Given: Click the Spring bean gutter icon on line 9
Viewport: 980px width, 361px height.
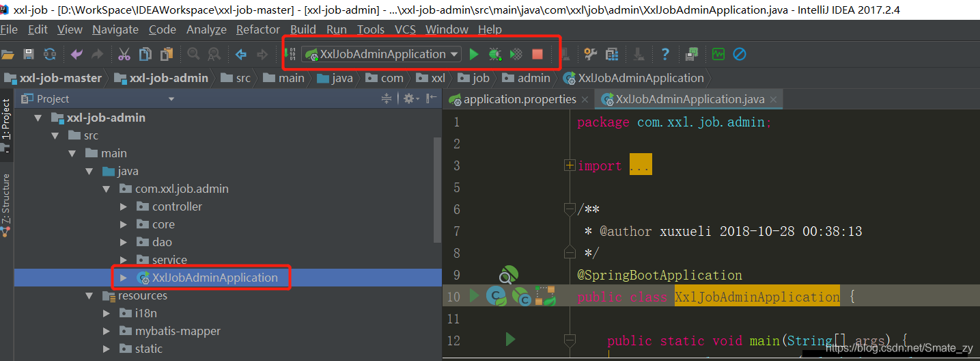Looking at the screenshot, I should (x=508, y=275).
